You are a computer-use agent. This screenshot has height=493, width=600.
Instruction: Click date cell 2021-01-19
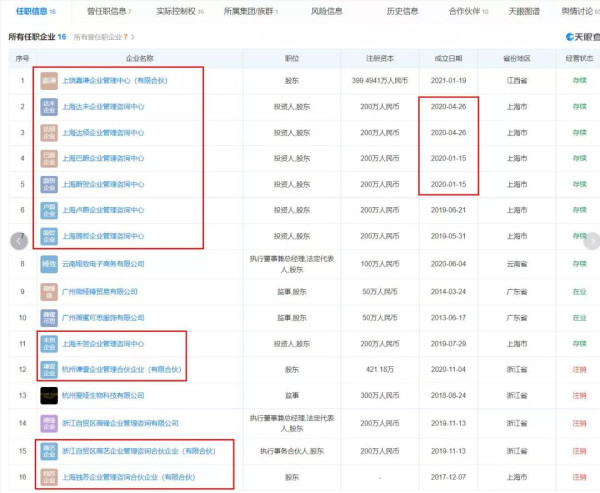point(448,81)
